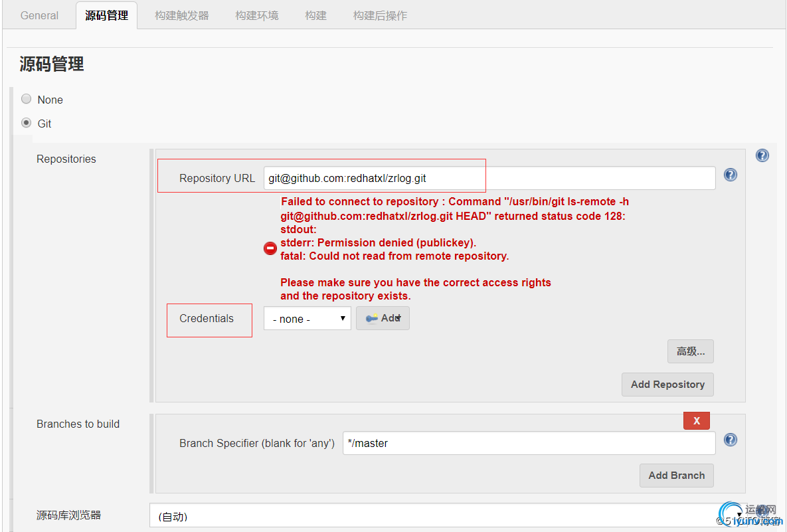Focus the Branch Specifier input field
This screenshot has width=787, height=532.
point(529,443)
